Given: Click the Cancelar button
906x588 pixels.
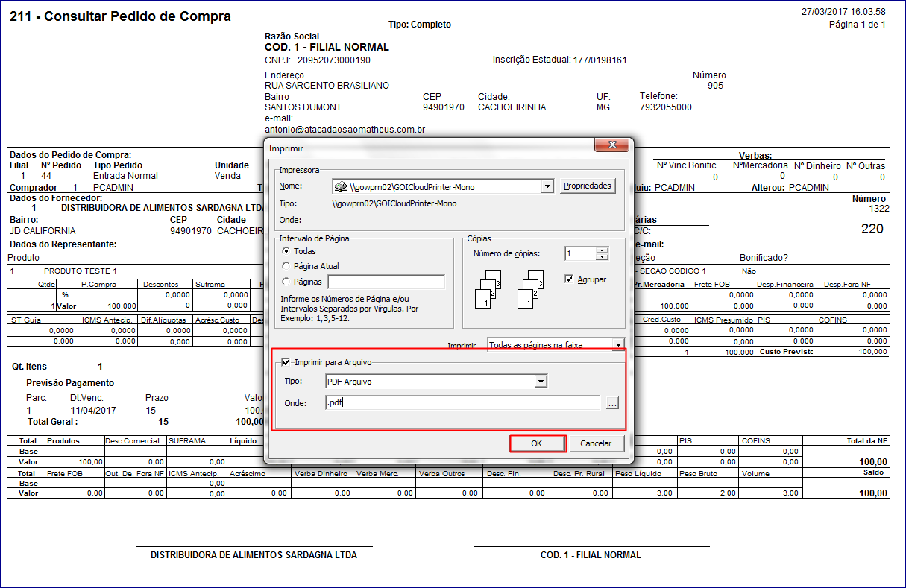Looking at the screenshot, I should click(x=596, y=443).
